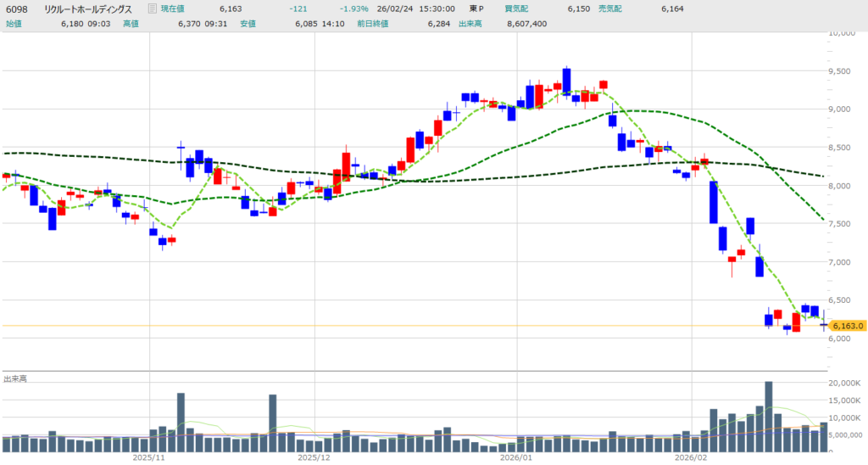Click the 買気配 bid label
Image resolution: width=868 pixels, height=465 pixels.
pyautogui.click(x=515, y=8)
